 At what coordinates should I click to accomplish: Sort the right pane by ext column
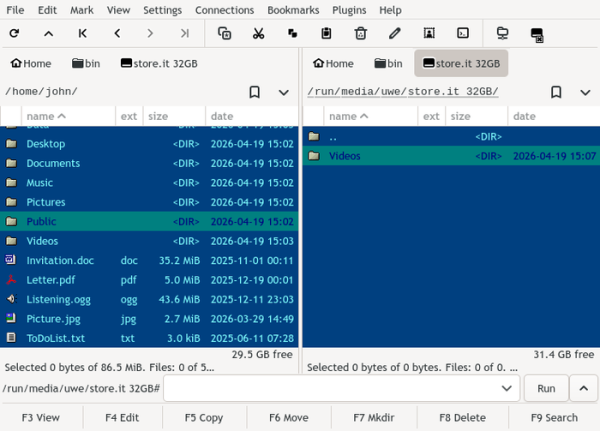[x=431, y=116]
